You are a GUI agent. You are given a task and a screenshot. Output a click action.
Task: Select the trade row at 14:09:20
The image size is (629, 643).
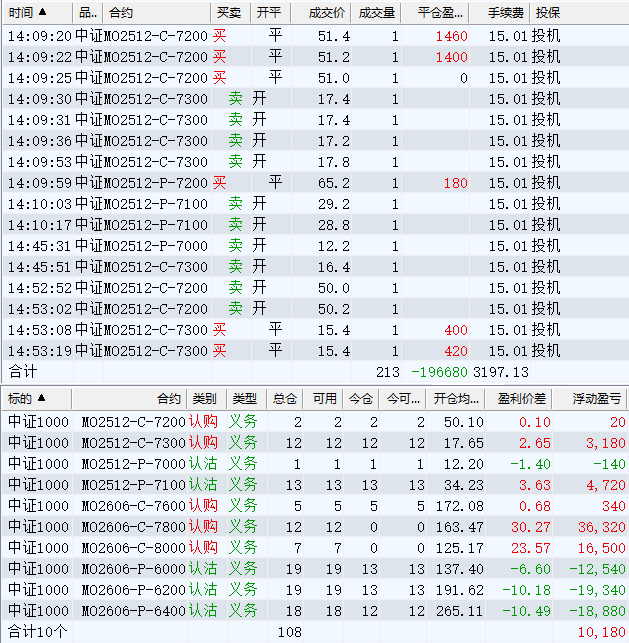[316, 36]
